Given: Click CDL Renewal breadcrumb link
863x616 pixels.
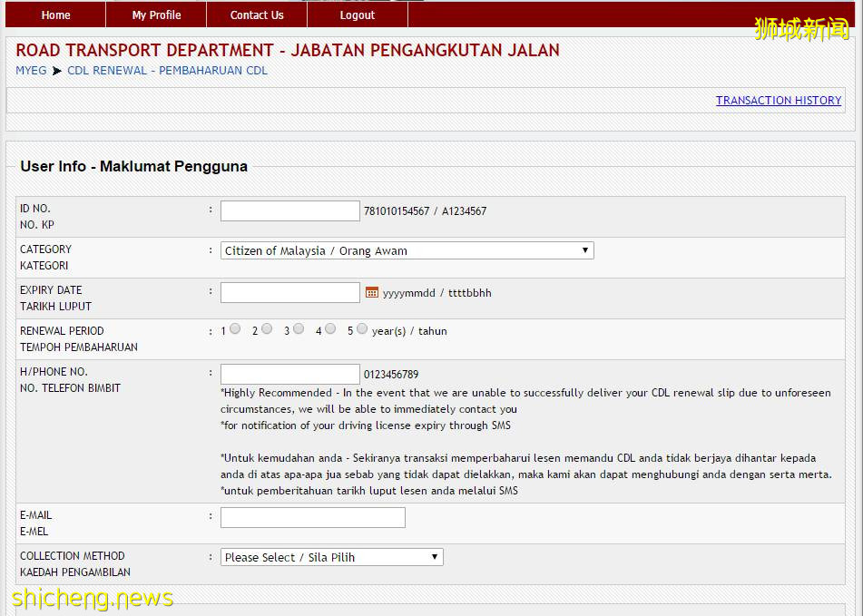Looking at the screenshot, I should pyautogui.click(x=167, y=71).
